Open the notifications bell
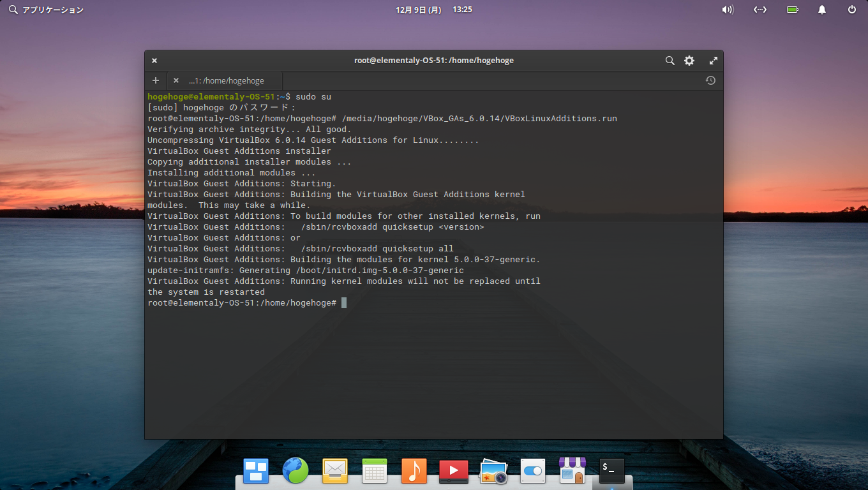 point(822,10)
